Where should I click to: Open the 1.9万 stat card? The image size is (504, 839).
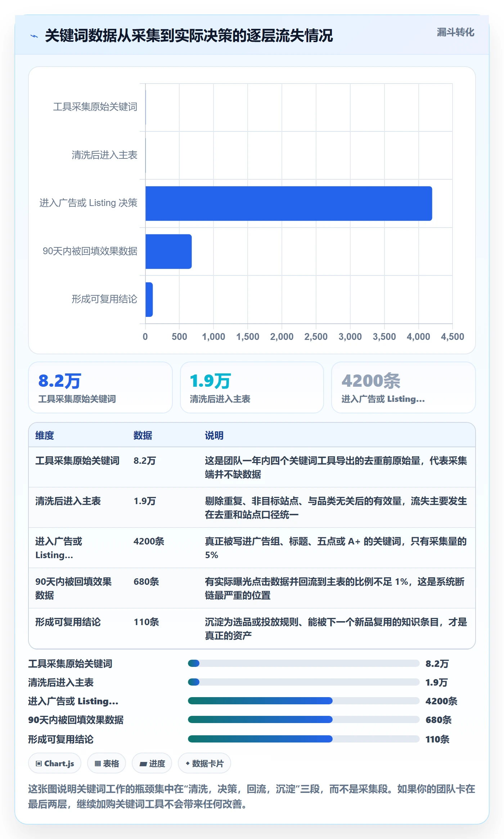[252, 387]
